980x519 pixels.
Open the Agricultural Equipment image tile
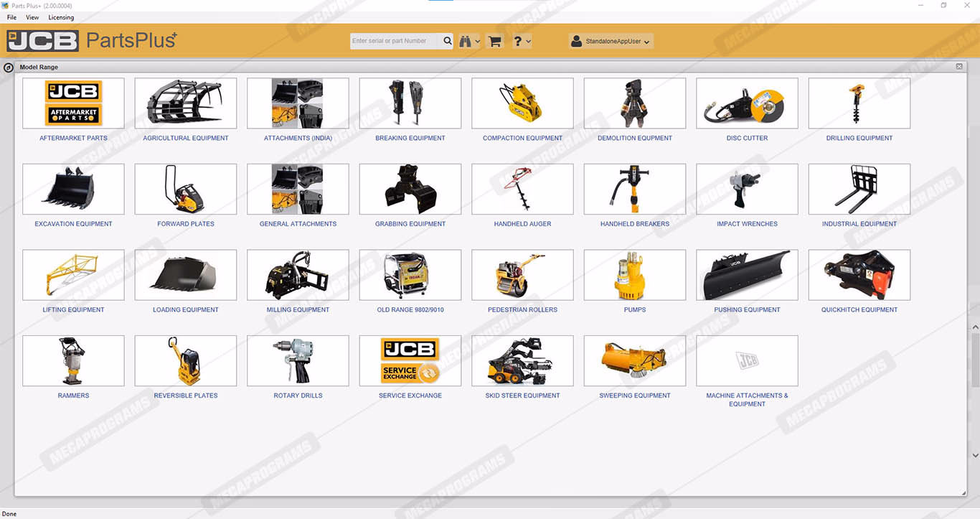[186, 103]
